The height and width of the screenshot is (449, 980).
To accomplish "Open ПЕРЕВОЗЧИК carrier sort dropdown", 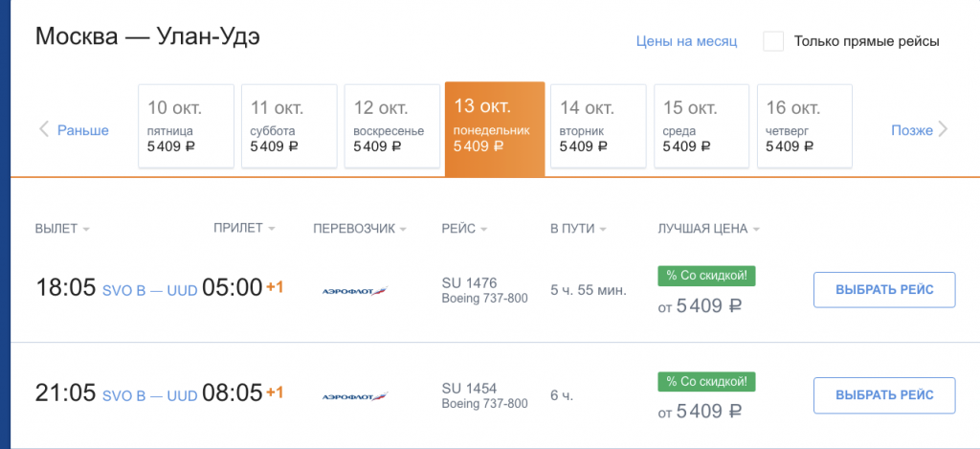I will [359, 229].
